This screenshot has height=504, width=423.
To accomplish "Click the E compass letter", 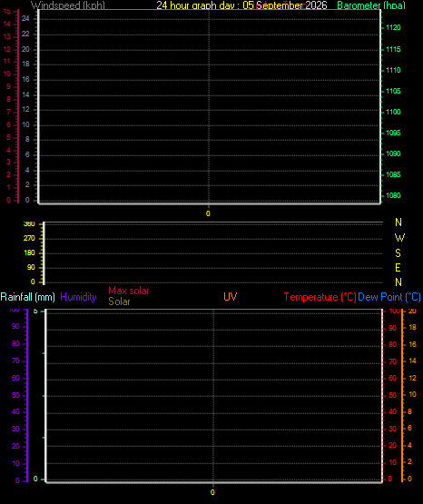I will pos(398,267).
